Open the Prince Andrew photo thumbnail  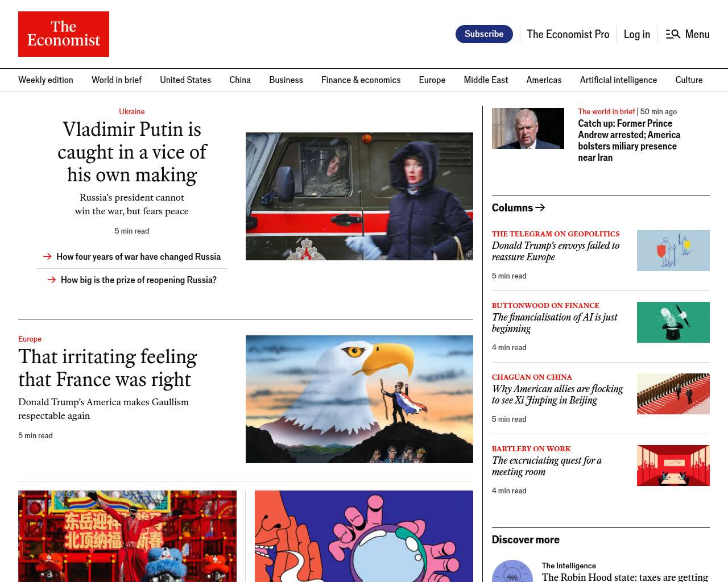click(528, 128)
